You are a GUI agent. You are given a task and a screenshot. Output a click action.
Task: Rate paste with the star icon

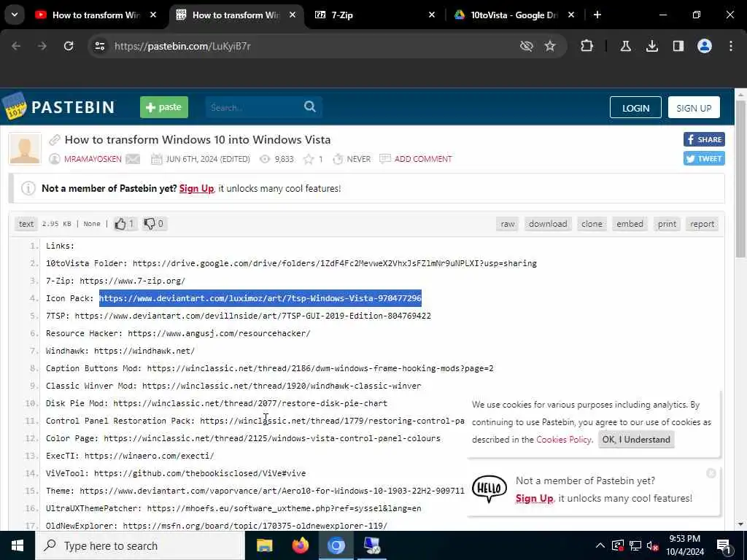309,159
